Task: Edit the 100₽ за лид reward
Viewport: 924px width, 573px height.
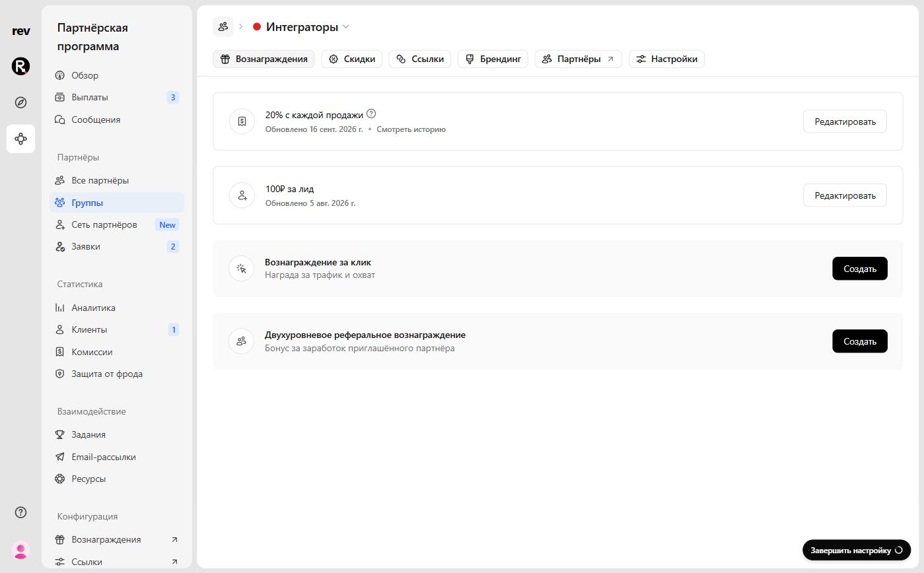Action: pyautogui.click(x=845, y=195)
